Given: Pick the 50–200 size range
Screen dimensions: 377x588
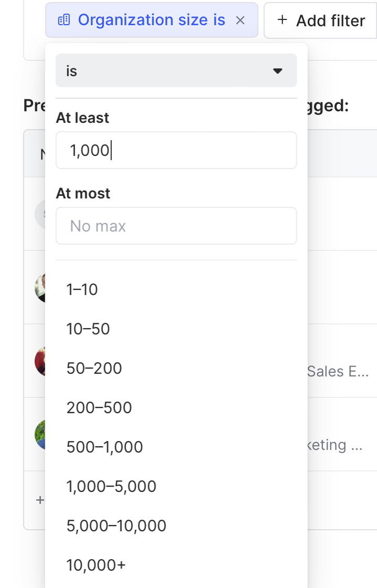Looking at the screenshot, I should 94,368.
